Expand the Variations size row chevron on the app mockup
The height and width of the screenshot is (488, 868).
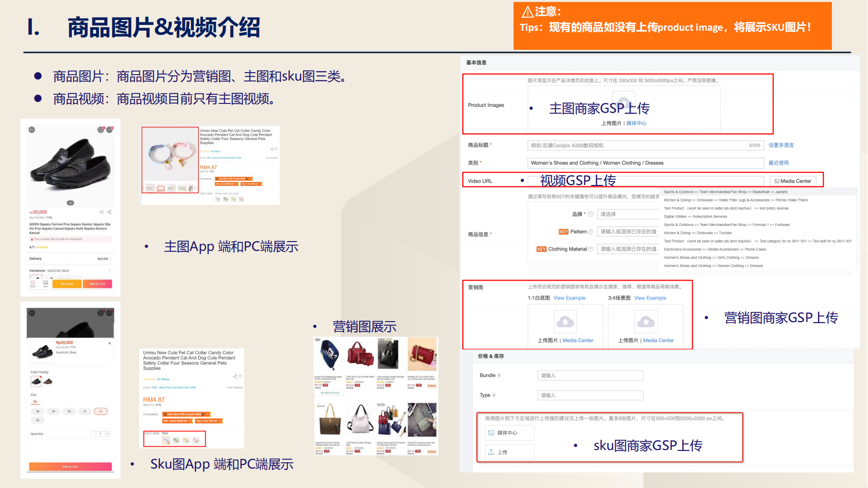click(x=110, y=270)
